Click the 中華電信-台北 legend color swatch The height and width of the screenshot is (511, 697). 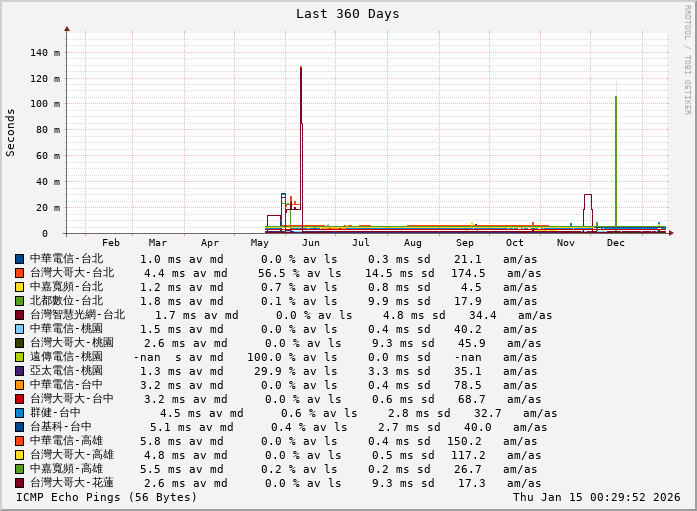(20, 259)
